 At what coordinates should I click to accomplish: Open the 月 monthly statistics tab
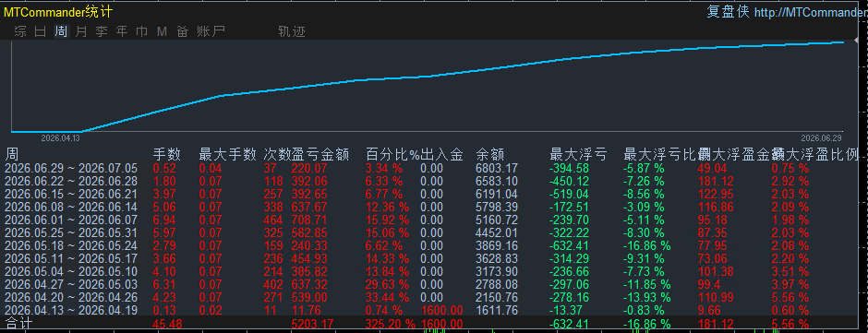81,31
